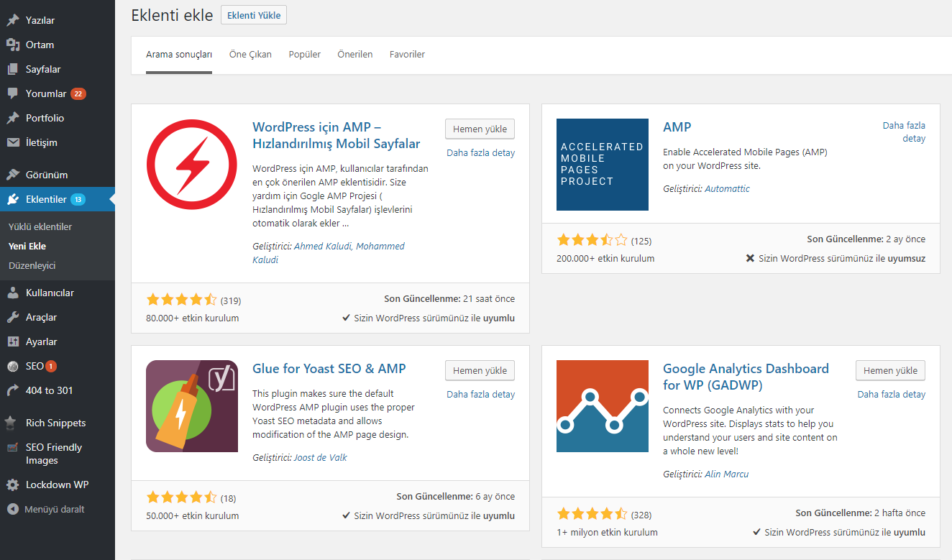This screenshot has height=560, width=952.
Task: Open the Arama sonuçları tab
Action: (179, 55)
